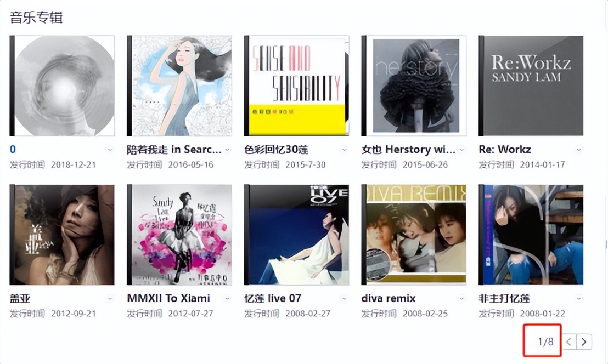Open the 女也 Herstory album title link

(408, 150)
